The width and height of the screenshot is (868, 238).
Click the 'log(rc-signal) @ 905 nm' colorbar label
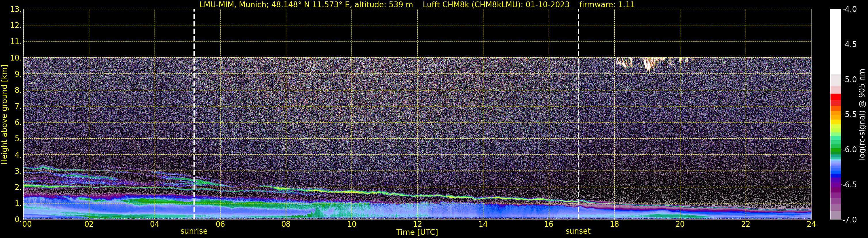[x=862, y=114]
